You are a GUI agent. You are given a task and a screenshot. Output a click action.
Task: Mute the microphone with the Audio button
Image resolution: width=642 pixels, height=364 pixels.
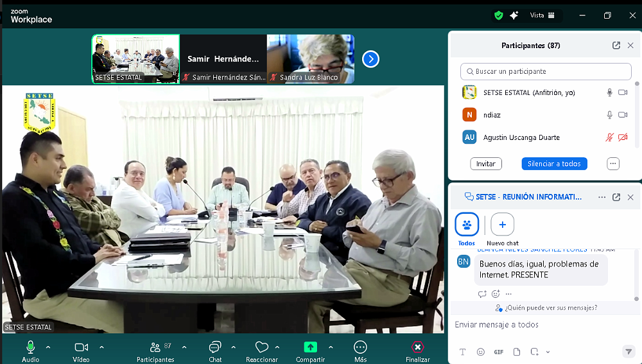(x=30, y=347)
